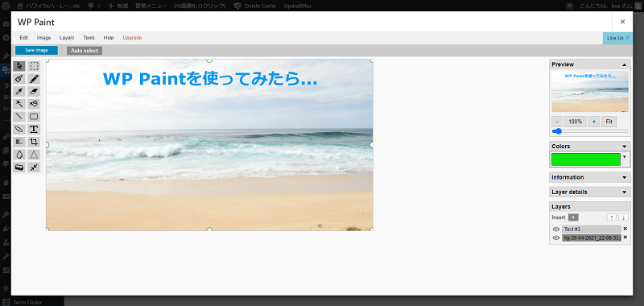Delete the Text #3 layer

pos(625,229)
